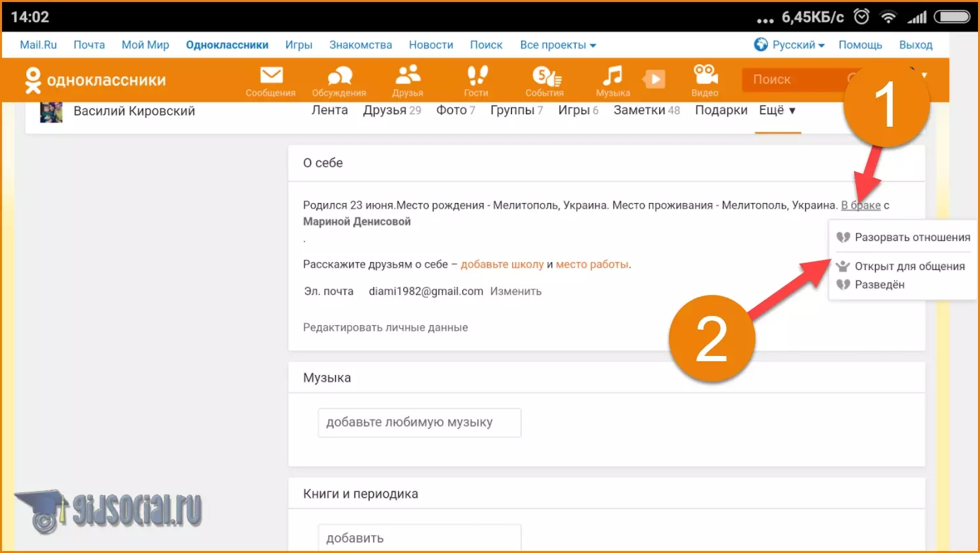Open the Русский language dropdown

pyautogui.click(x=798, y=45)
